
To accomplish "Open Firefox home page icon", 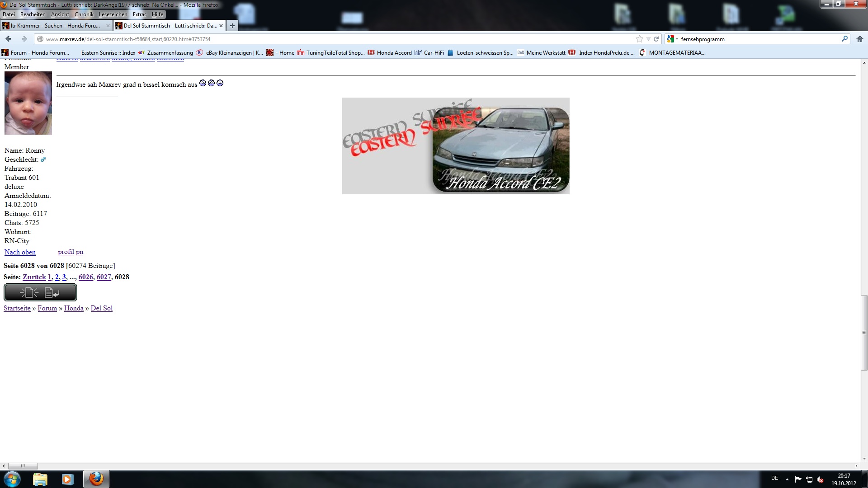I will (x=859, y=39).
